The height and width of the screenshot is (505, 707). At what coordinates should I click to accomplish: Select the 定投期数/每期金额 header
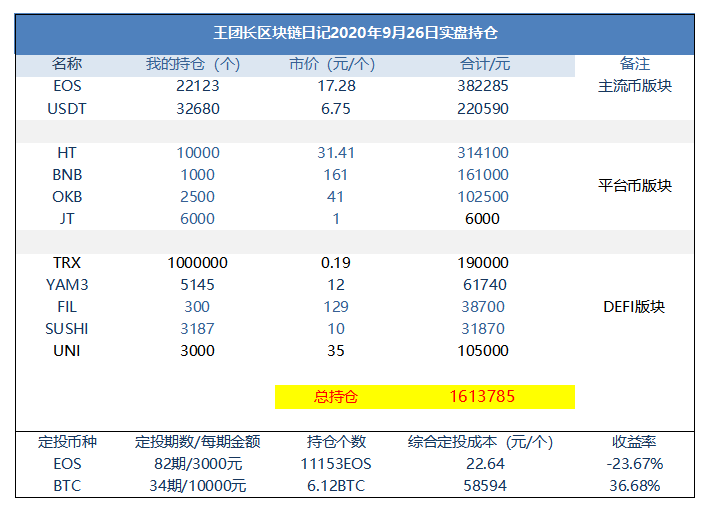pyautogui.click(x=197, y=442)
